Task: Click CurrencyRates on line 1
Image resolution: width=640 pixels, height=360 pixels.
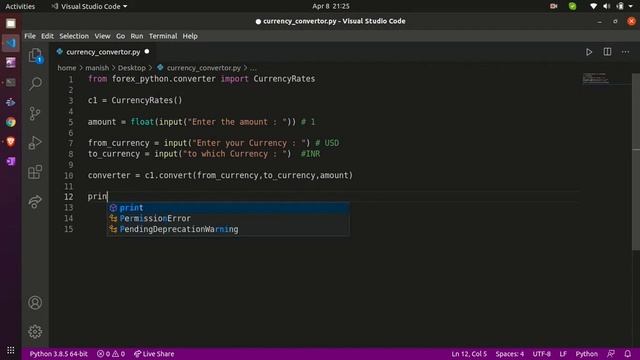Action: tap(284, 79)
